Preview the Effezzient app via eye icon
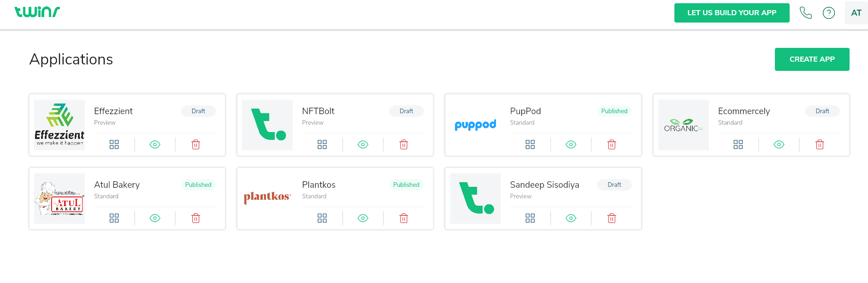868x283 pixels. click(155, 144)
